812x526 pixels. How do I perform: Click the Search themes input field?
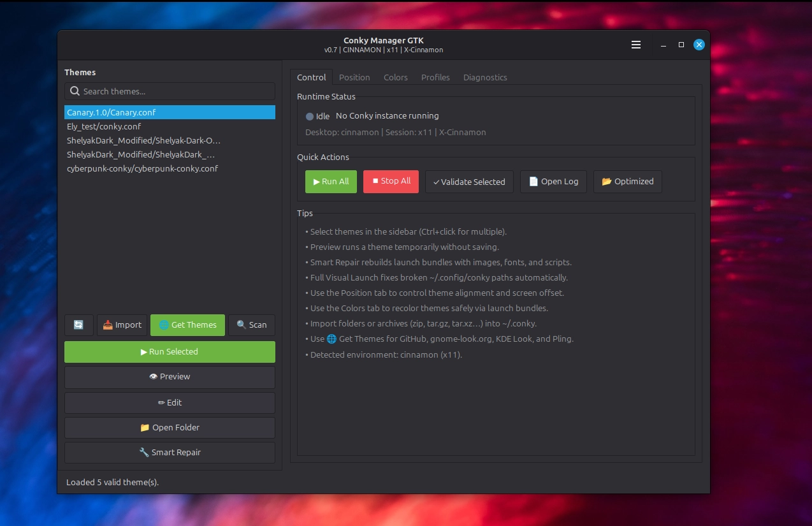(170, 91)
